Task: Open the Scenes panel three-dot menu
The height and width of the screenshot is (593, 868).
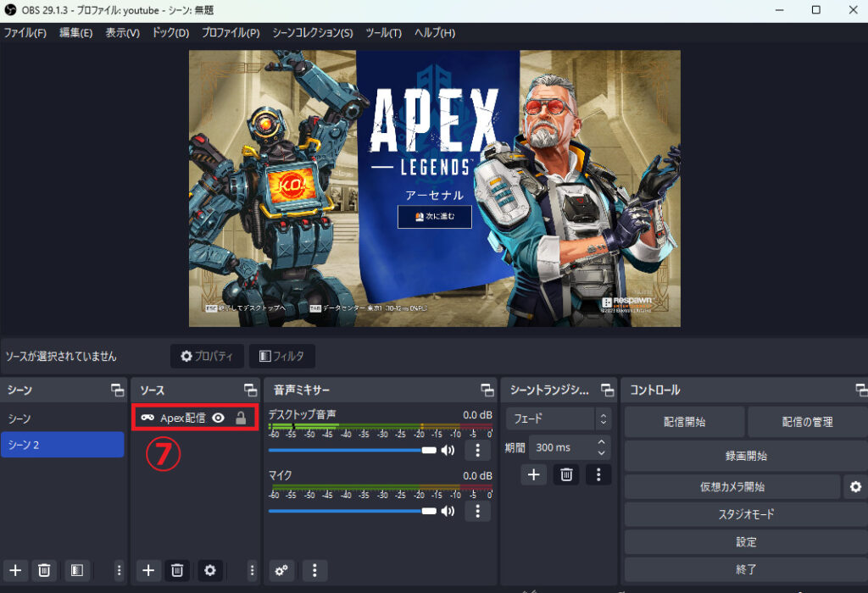Action: tap(119, 570)
